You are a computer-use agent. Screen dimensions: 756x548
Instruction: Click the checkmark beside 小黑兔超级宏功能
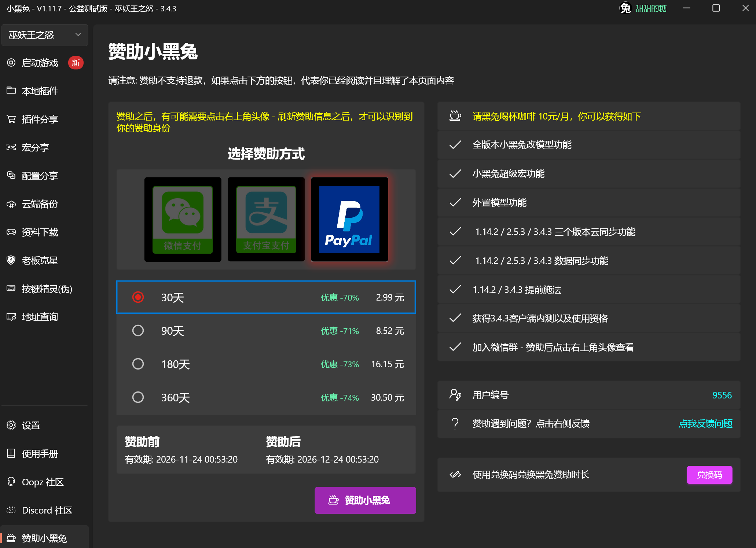point(455,174)
